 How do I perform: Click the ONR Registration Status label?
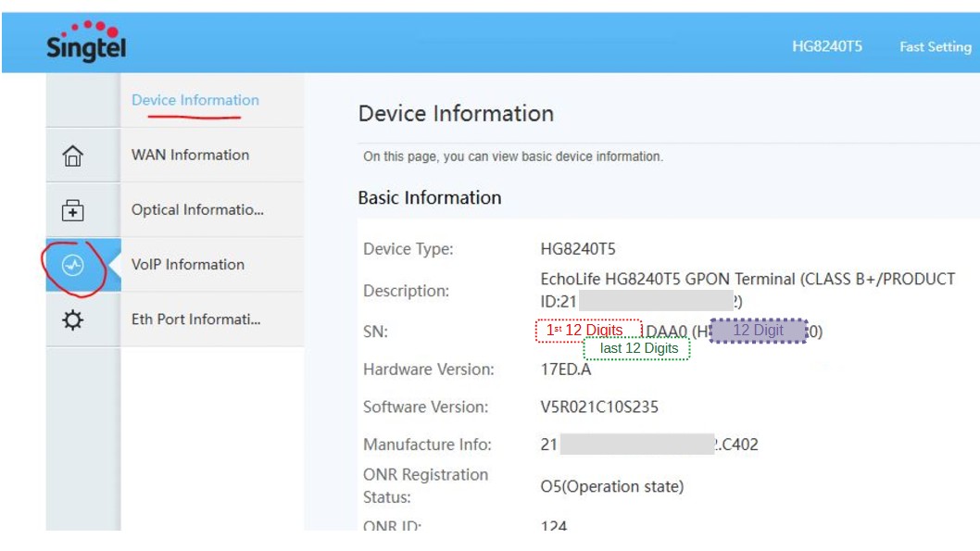pyautogui.click(x=426, y=486)
